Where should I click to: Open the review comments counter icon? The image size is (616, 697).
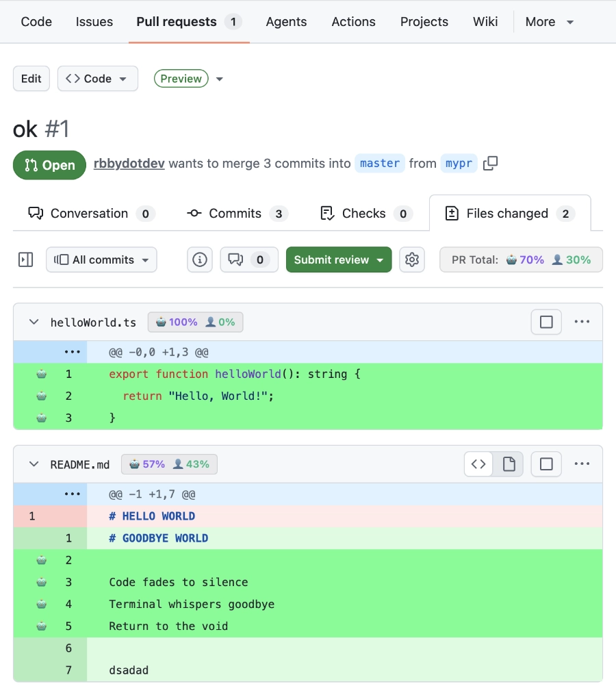click(x=248, y=259)
